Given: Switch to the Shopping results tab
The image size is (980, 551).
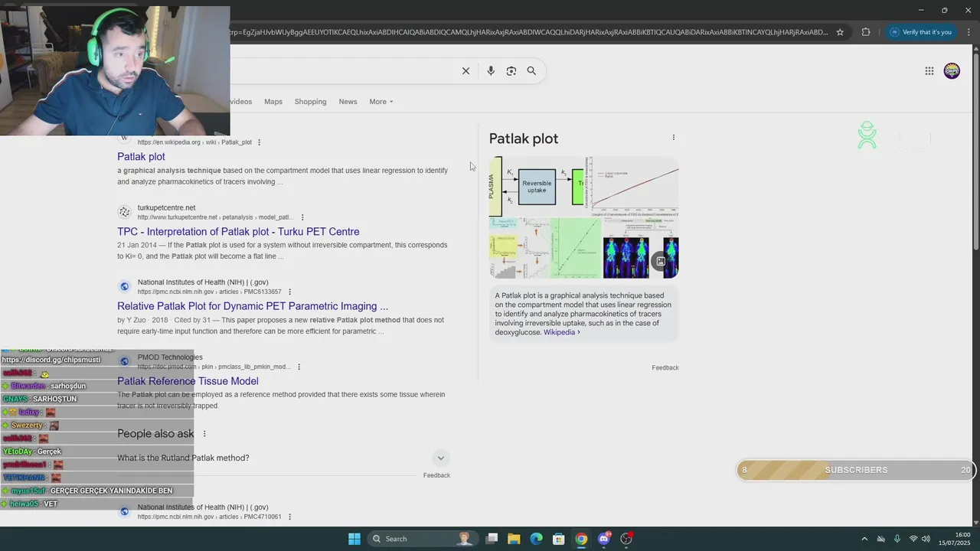Looking at the screenshot, I should click(310, 102).
